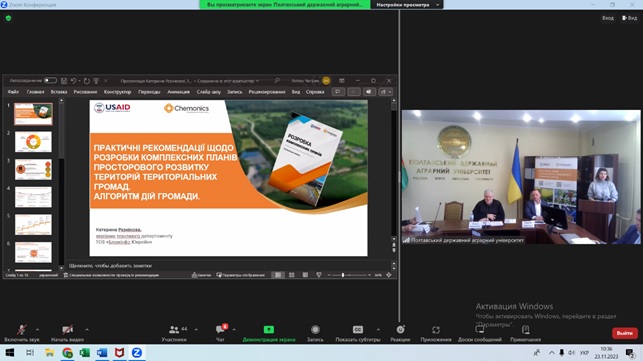The height and width of the screenshot is (361, 643).
Task: Select slide 3 thumbnail
Action: [x=33, y=169]
